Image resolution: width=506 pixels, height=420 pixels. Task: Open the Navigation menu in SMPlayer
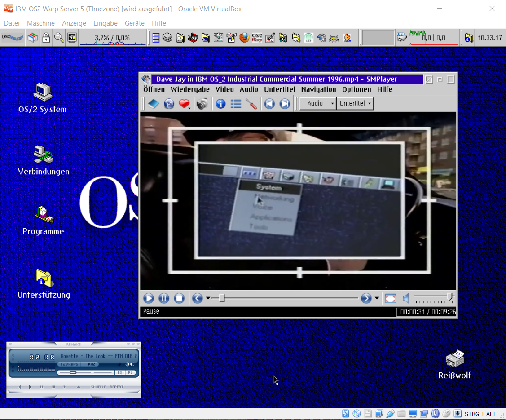318,90
